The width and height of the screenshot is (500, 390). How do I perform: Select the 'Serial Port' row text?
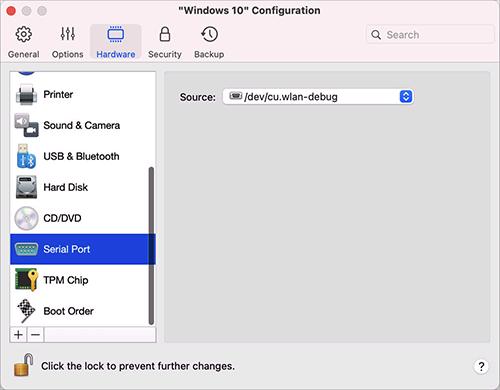tap(67, 249)
